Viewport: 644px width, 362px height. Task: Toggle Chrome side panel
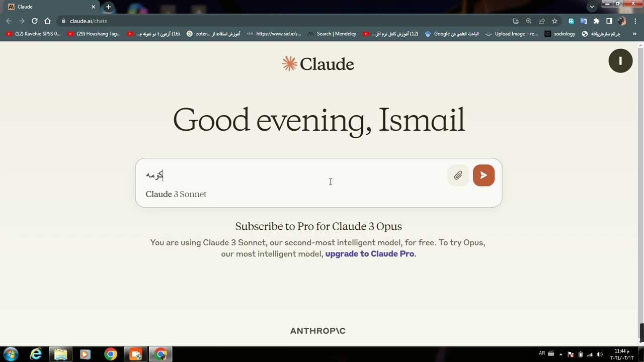[x=609, y=21]
